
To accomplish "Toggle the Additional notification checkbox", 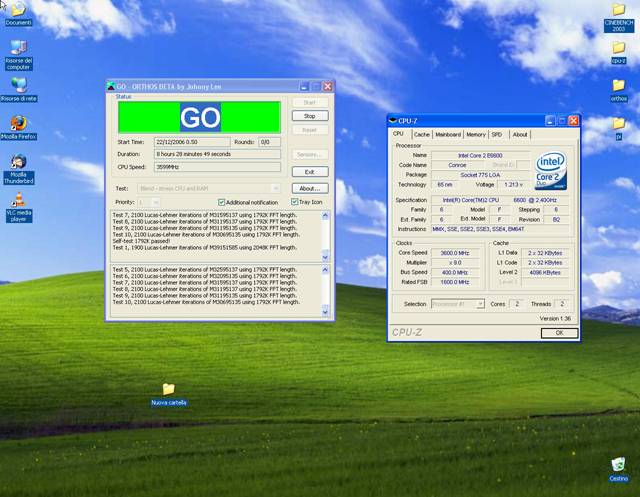I will (221, 202).
